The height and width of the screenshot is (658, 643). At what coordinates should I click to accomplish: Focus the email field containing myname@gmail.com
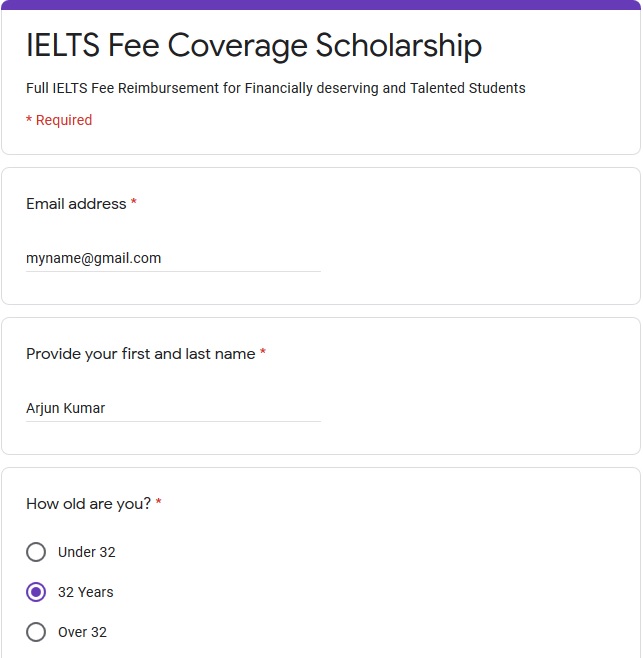173,258
